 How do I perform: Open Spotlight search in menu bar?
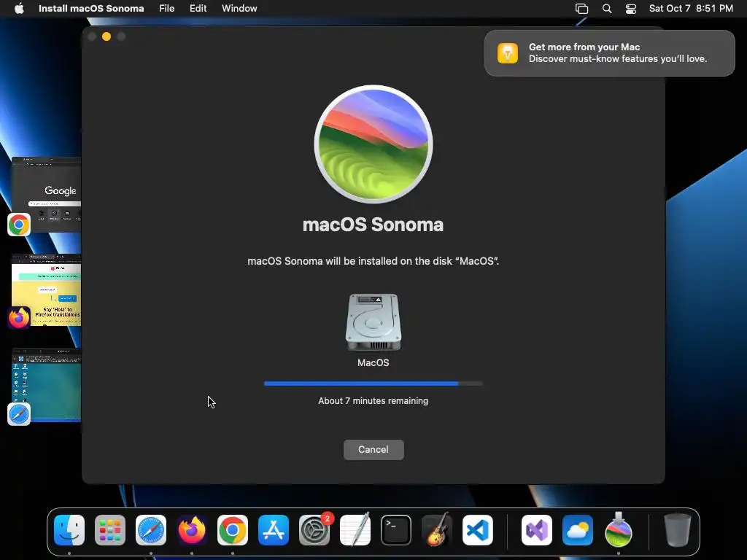pyautogui.click(x=607, y=9)
